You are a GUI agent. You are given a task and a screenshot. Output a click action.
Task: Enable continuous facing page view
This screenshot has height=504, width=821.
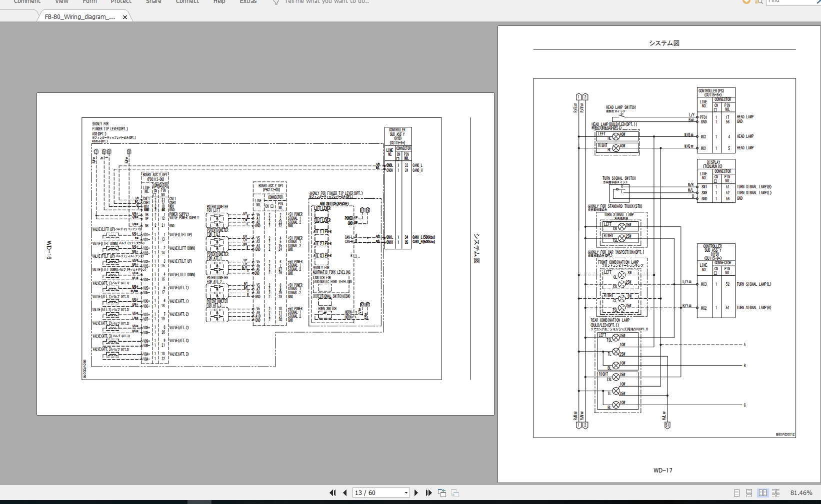(775, 493)
